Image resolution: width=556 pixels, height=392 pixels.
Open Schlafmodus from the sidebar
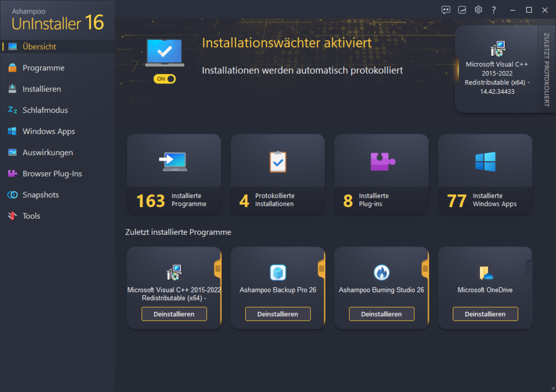(45, 110)
